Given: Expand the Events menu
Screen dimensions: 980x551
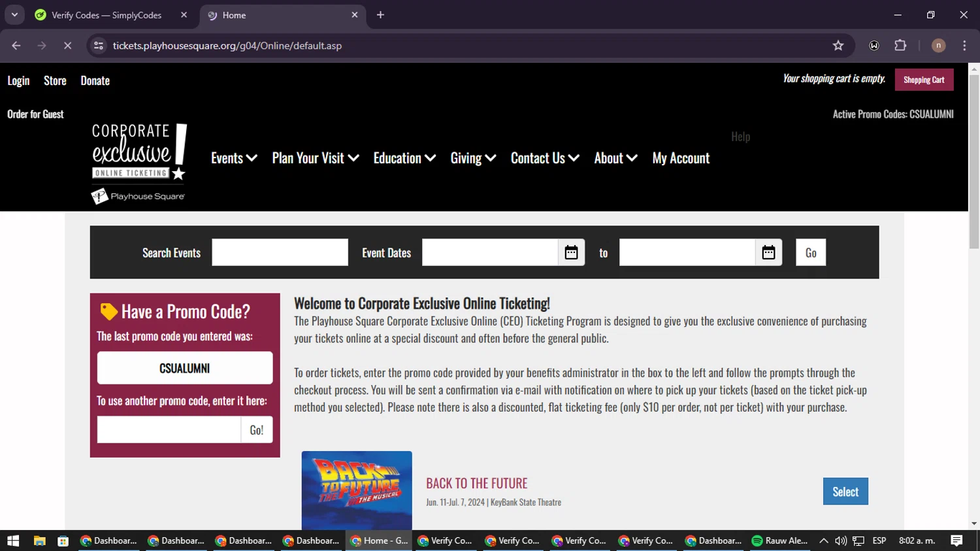Looking at the screenshot, I should [234, 158].
